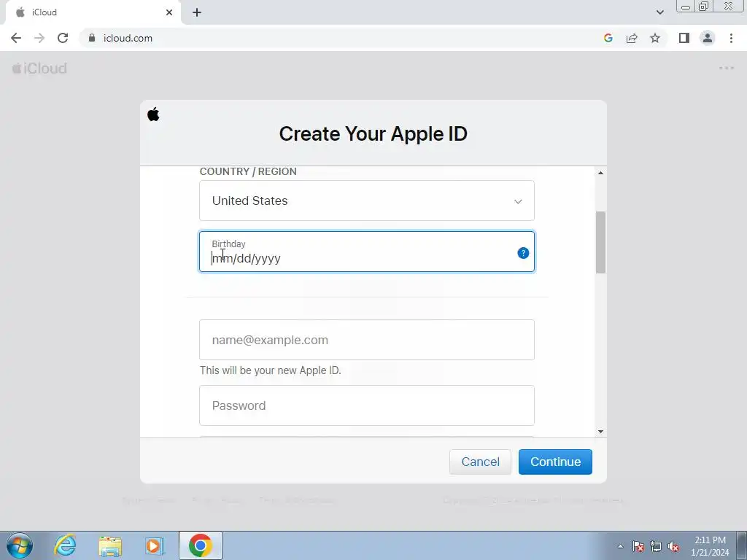
Task: Open Windows Media Player from taskbar
Action: (155, 545)
